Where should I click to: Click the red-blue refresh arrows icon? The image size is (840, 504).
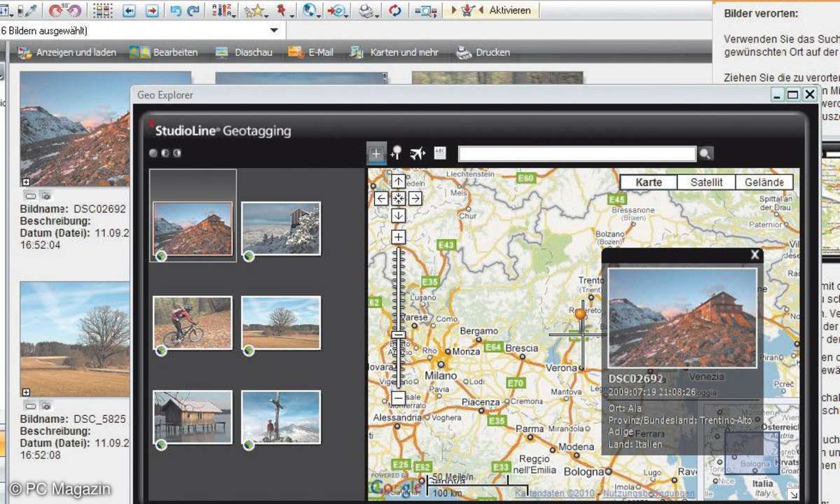395,10
